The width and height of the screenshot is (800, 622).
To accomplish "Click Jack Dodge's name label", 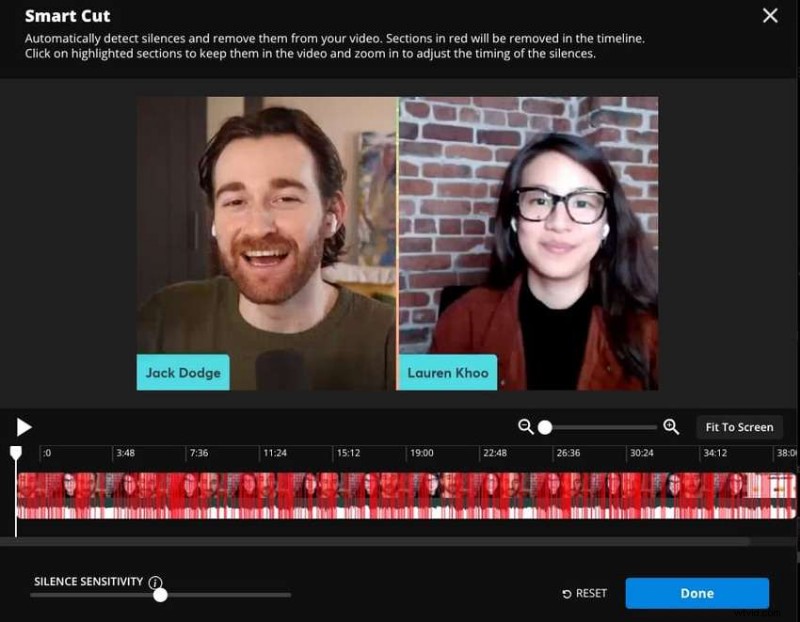I will (182, 372).
